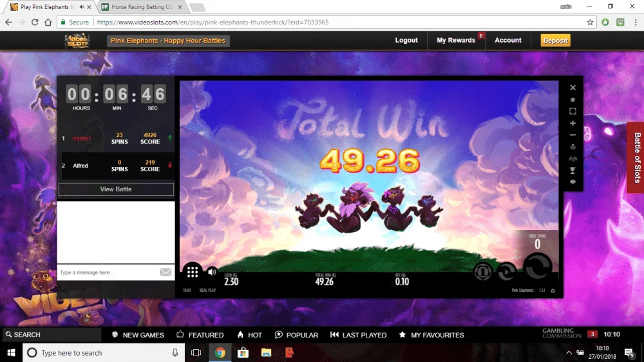Click the 219 score value
644x362 pixels.
[x=150, y=162]
